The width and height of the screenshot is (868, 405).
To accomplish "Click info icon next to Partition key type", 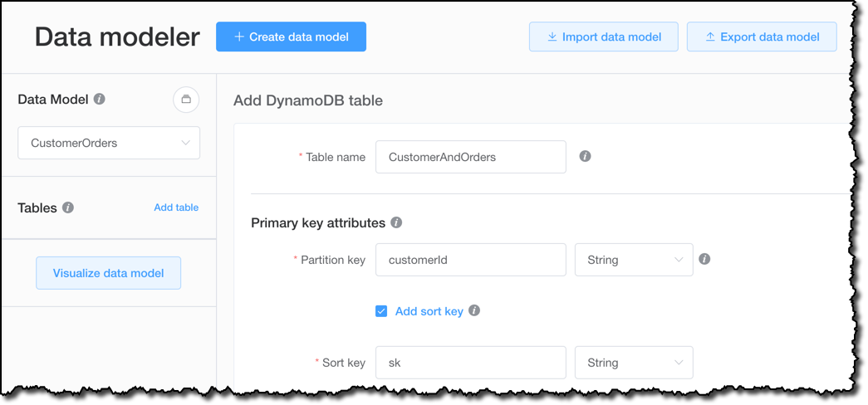I will [x=704, y=259].
